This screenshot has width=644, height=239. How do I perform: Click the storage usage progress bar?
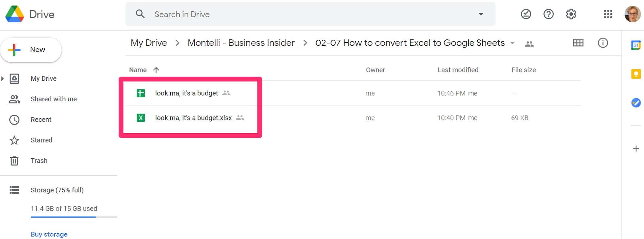(x=74, y=217)
